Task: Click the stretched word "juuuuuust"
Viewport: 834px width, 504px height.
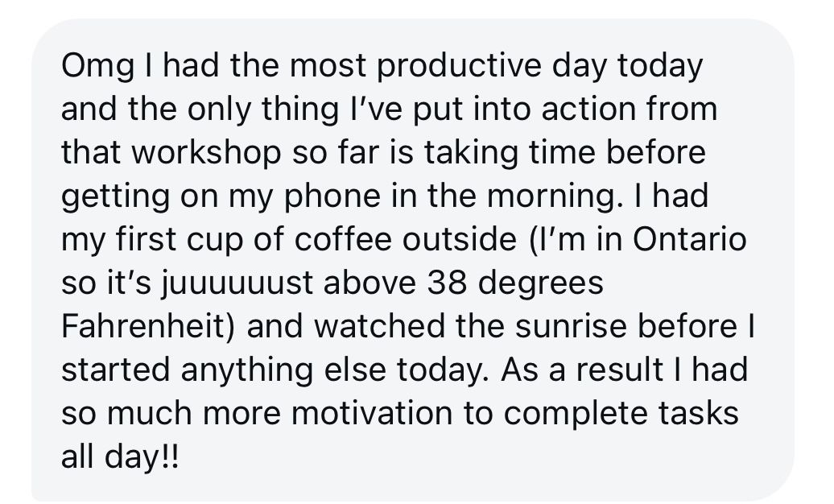Action: (237, 283)
